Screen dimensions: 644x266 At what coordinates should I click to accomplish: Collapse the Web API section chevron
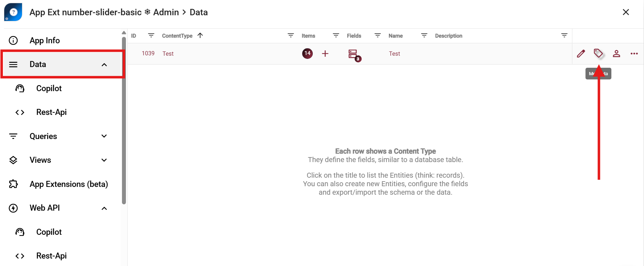pyautogui.click(x=104, y=208)
